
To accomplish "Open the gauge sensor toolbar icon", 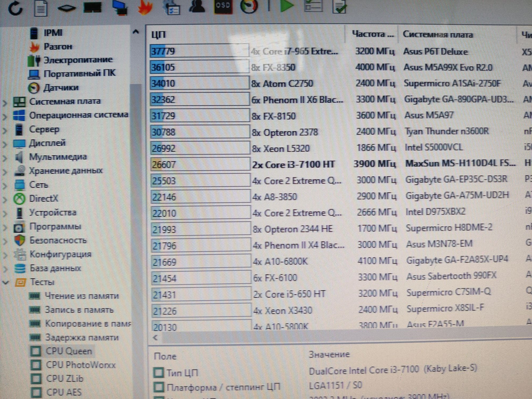I will 249,7.
